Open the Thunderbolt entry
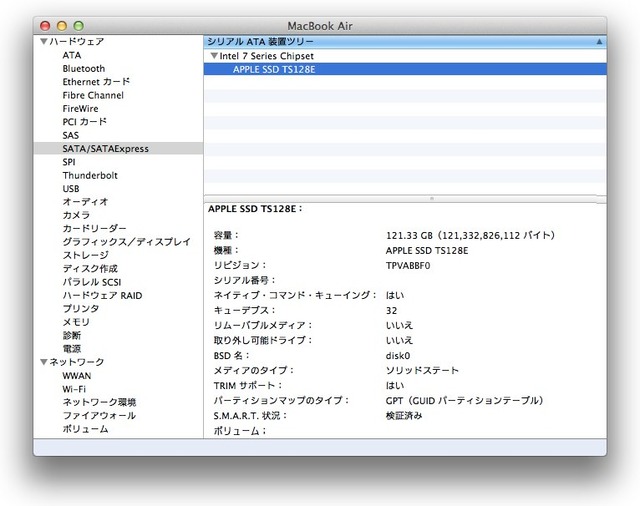 tap(90, 175)
